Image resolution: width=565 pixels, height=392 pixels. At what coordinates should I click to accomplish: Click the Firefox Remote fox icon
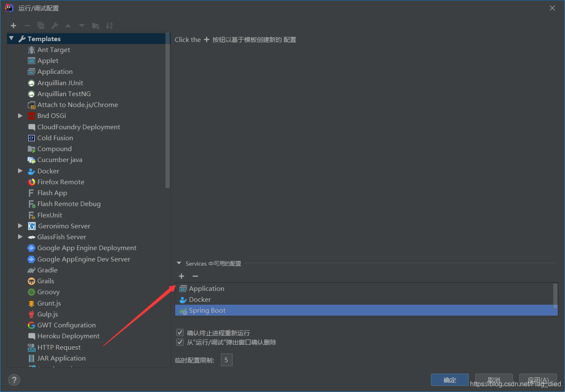(32, 182)
